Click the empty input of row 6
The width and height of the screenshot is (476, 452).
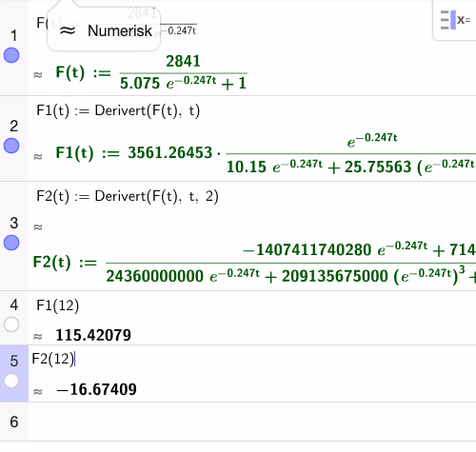252,422
